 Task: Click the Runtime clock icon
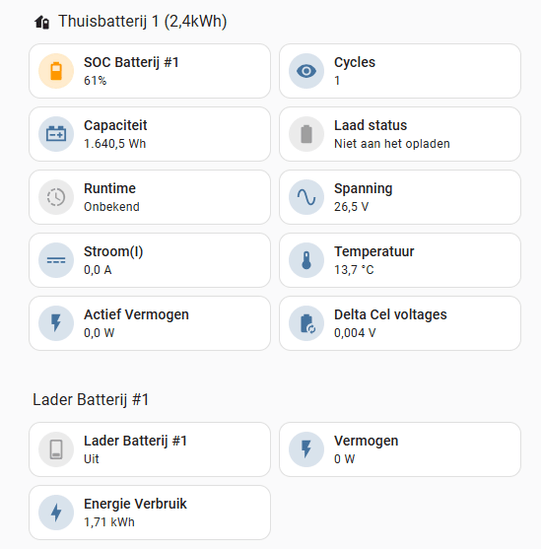point(56,197)
